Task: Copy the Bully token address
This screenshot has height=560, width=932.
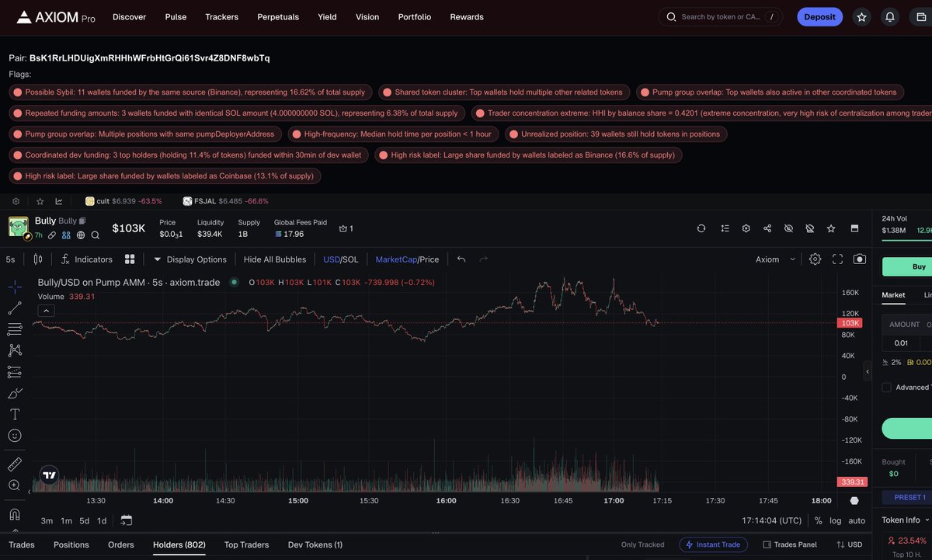Action: pyautogui.click(x=82, y=221)
